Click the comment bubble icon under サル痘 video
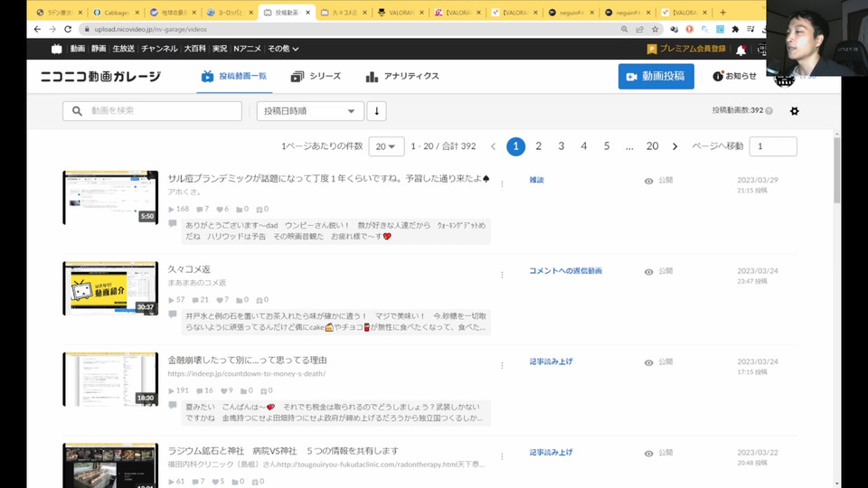The width and height of the screenshot is (868, 488). click(173, 223)
